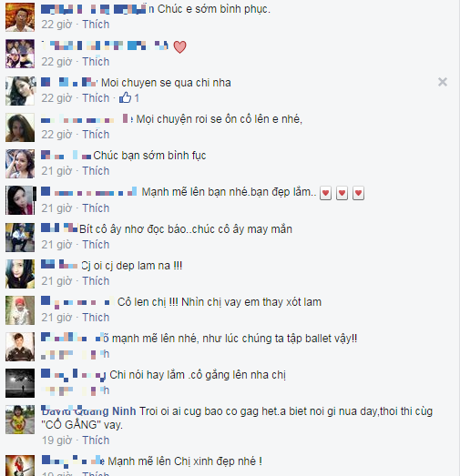Click the dark landscape avatar beside "Chi nói hay lắm"
The image size is (460, 476).
[x=20, y=383]
